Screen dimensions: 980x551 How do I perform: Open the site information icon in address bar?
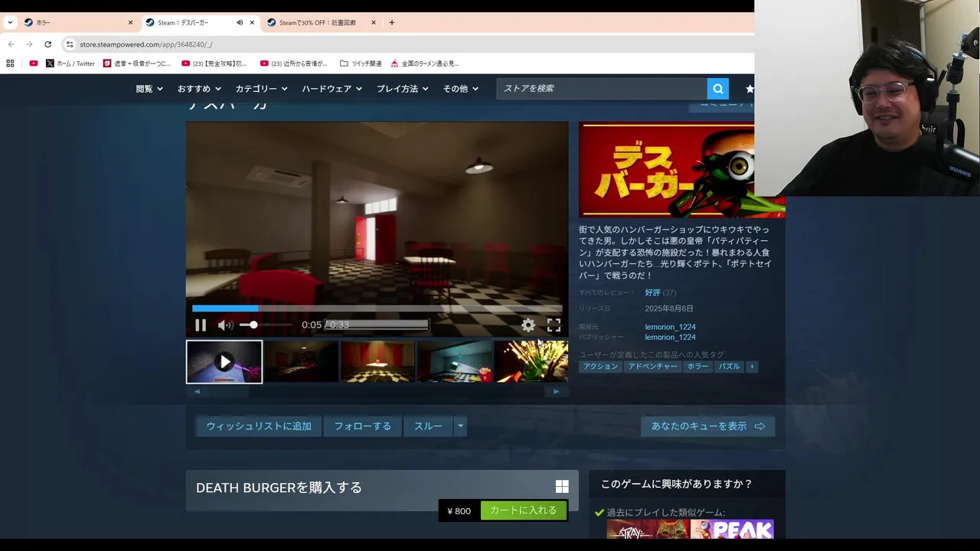pos(70,44)
